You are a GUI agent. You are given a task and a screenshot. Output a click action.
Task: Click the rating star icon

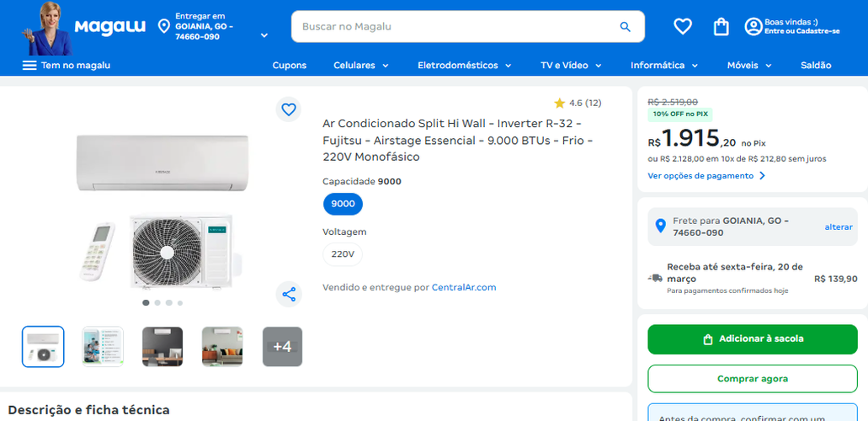(559, 103)
